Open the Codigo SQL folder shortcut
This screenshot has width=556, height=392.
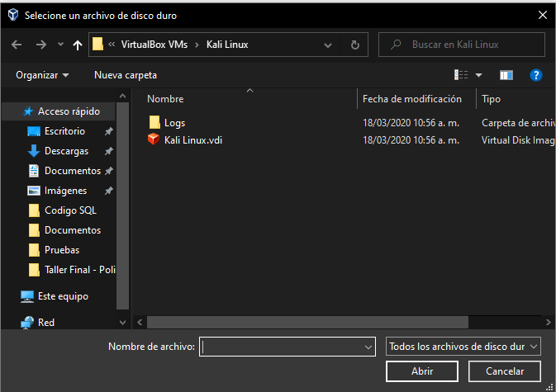70,210
